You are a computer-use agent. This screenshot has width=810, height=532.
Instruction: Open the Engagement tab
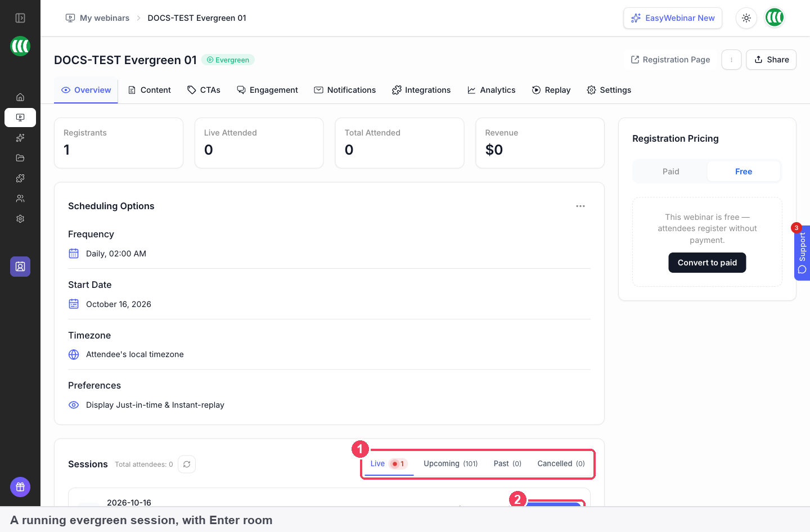point(267,90)
